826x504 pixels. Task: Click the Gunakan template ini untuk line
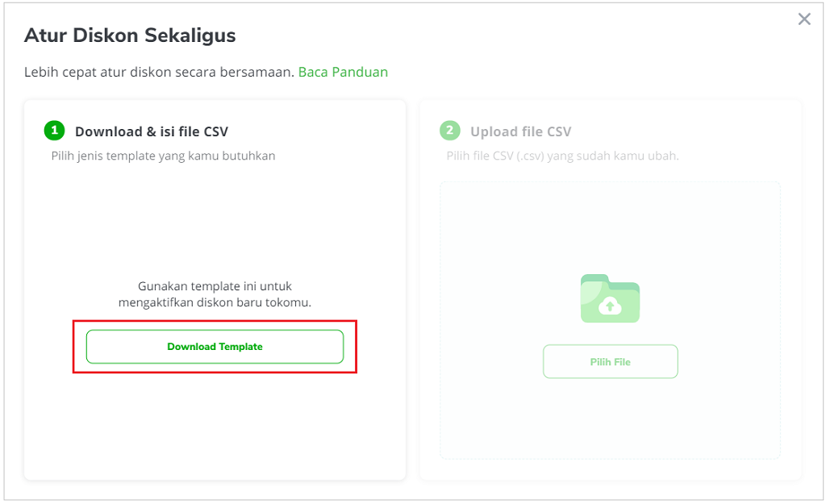click(x=215, y=286)
